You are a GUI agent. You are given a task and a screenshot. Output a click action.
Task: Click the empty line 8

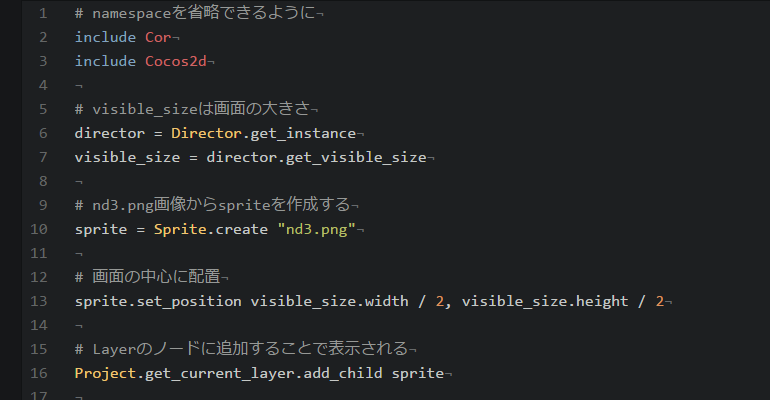[x=300, y=181]
